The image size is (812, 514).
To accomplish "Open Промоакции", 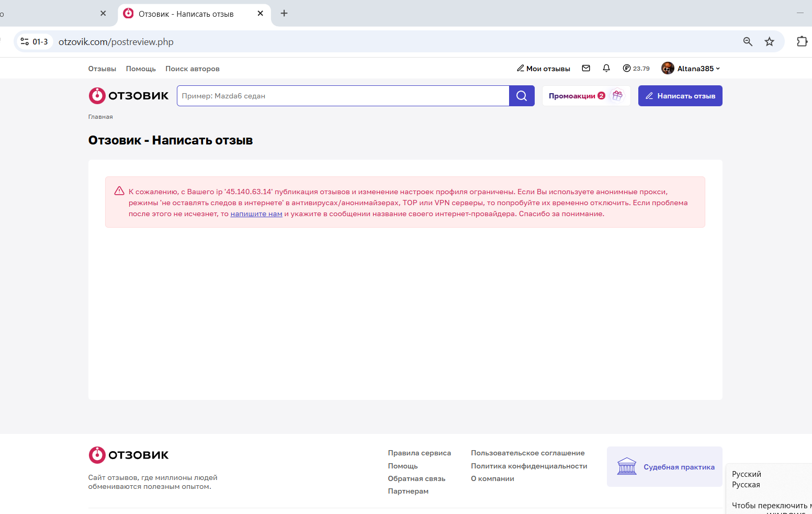I will point(572,96).
